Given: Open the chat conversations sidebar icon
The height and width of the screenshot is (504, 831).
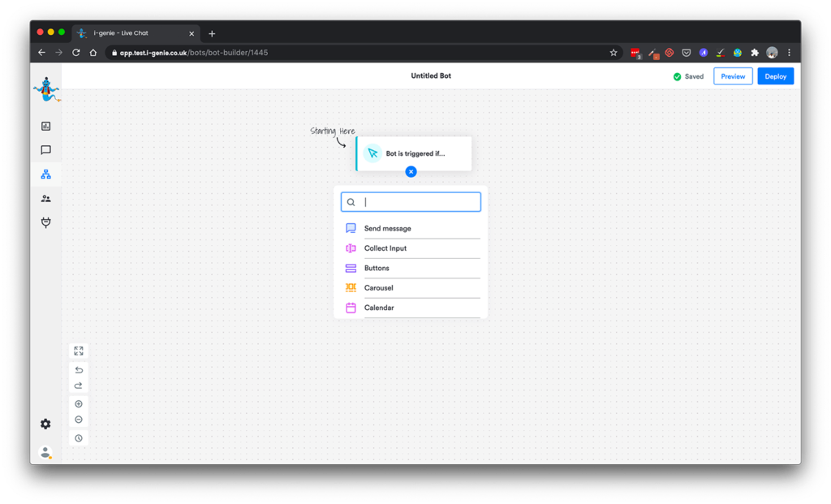Looking at the screenshot, I should [x=45, y=150].
